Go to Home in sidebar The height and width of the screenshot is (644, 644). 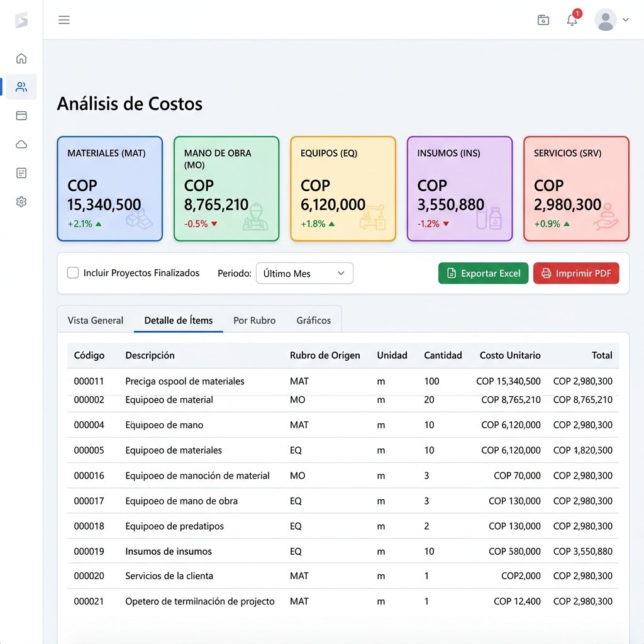(21, 58)
